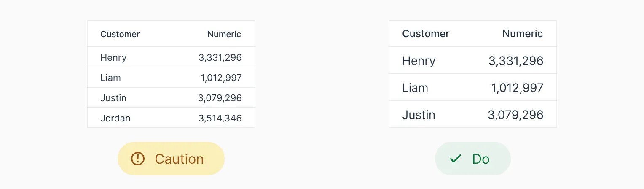Select Henry row in the spacious table
Image resolution: width=644 pixels, height=189 pixels.
click(419, 61)
